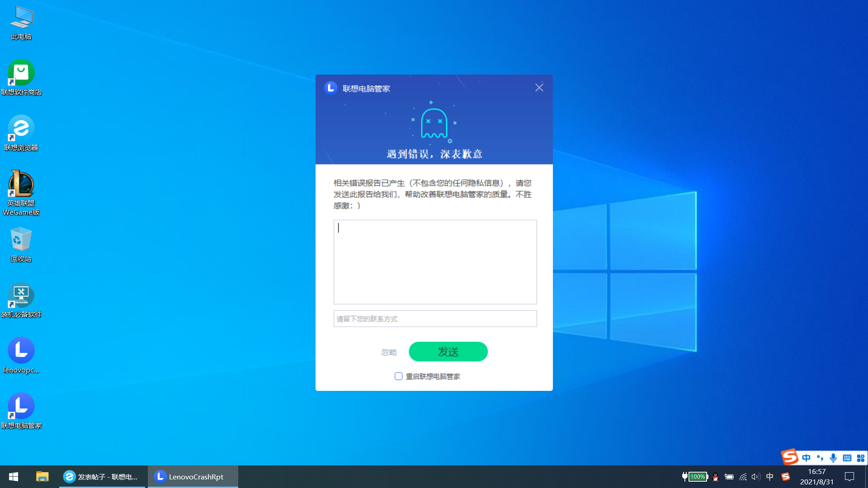Open the Windows Start menu
The image size is (868, 488).
(x=14, y=477)
